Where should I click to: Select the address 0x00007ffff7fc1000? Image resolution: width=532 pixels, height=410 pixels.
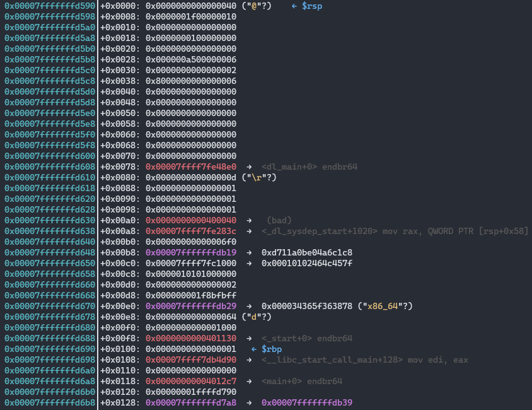191,263
